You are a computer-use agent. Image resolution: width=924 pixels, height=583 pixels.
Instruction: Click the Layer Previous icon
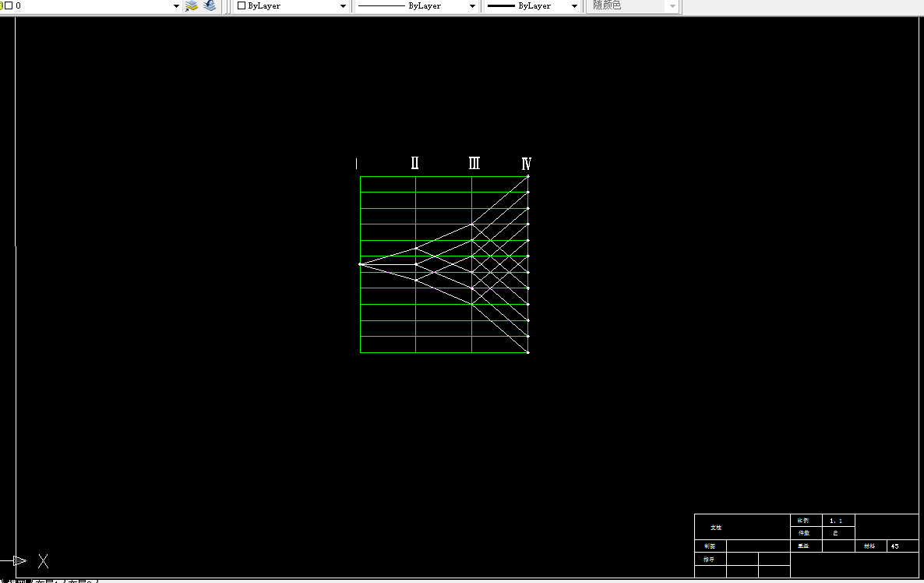pyautogui.click(x=210, y=6)
